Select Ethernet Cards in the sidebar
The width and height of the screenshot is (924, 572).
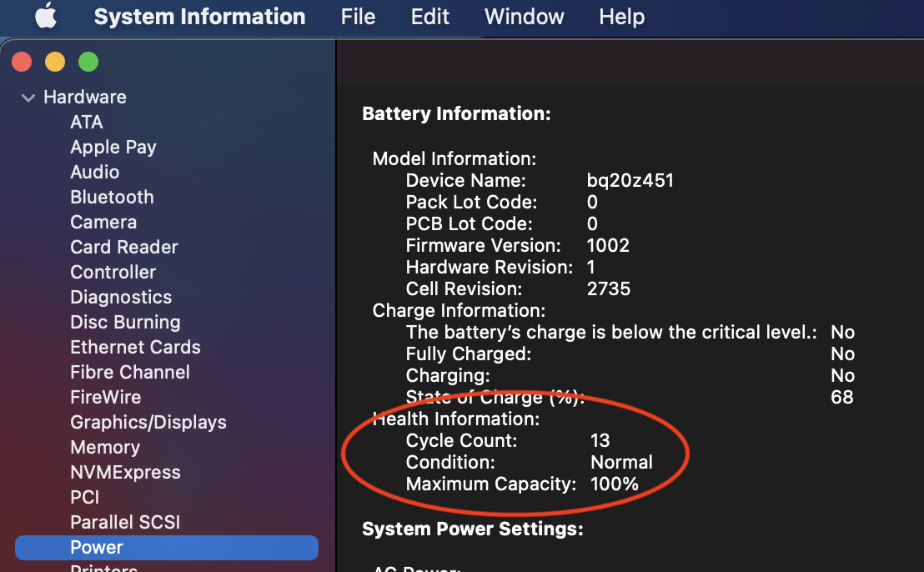coord(135,348)
